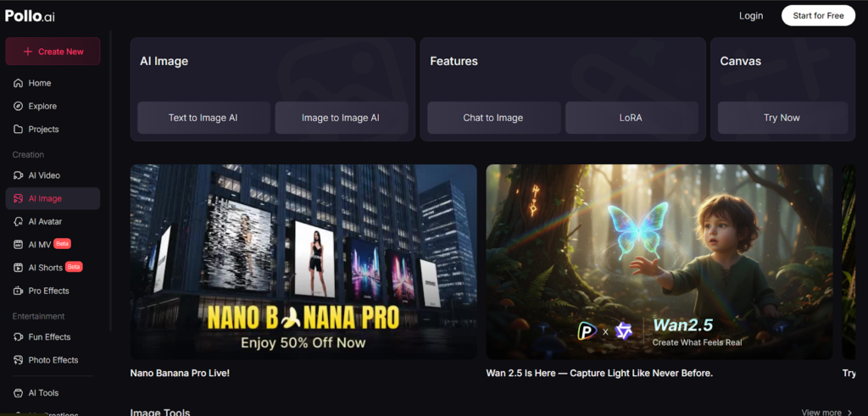Open AI MV via its icon

(19, 245)
